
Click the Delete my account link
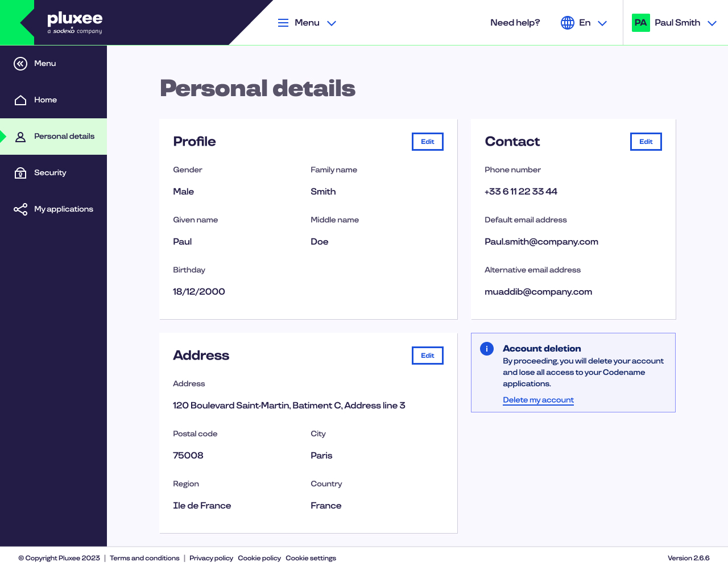point(538,400)
